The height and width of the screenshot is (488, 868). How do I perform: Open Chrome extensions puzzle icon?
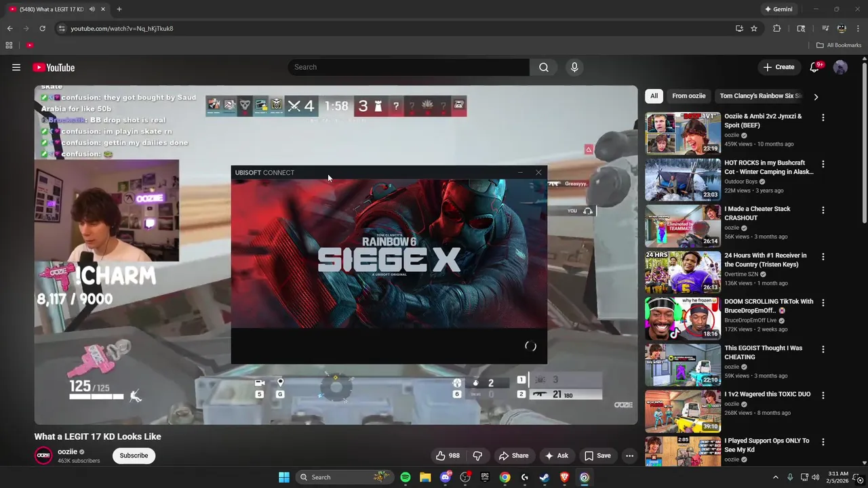[777, 28]
